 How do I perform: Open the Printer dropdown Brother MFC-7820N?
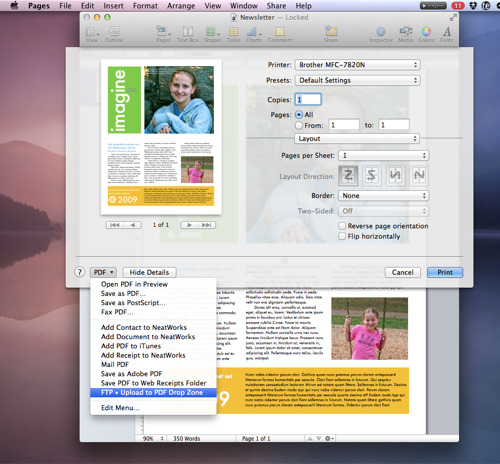(357, 65)
